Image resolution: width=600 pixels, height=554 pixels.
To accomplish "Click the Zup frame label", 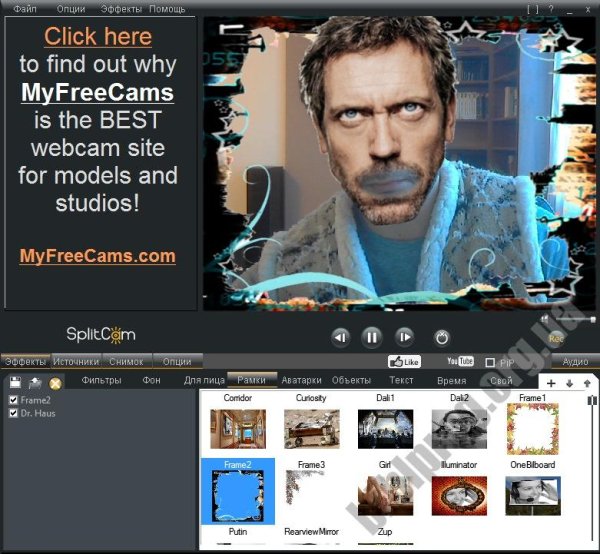I will (385, 532).
